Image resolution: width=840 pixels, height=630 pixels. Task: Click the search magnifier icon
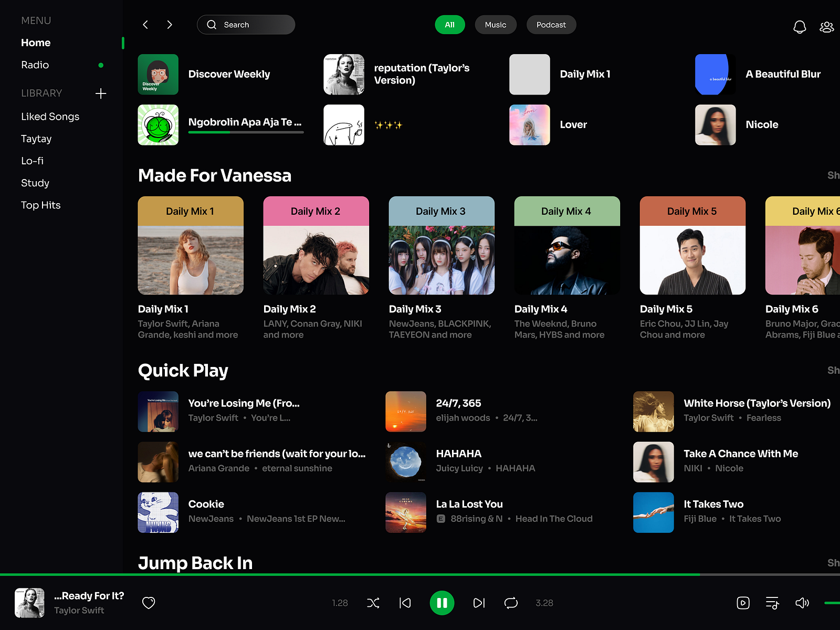click(x=212, y=25)
